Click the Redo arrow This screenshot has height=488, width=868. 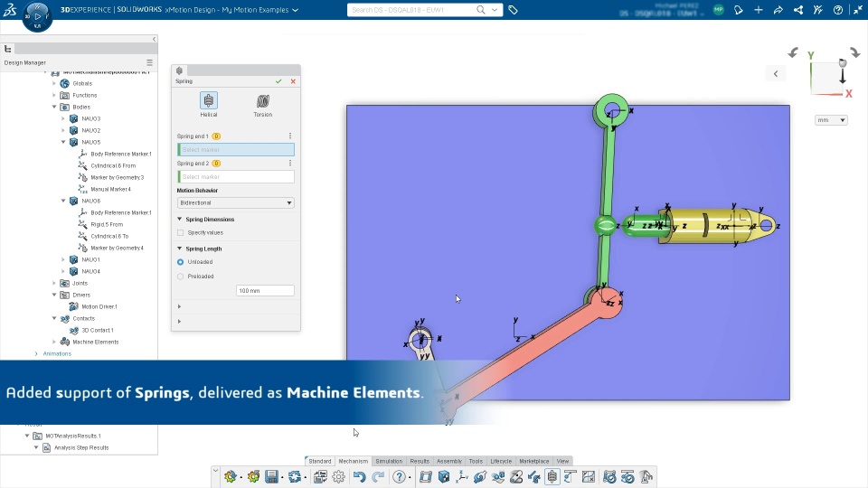[x=378, y=476]
